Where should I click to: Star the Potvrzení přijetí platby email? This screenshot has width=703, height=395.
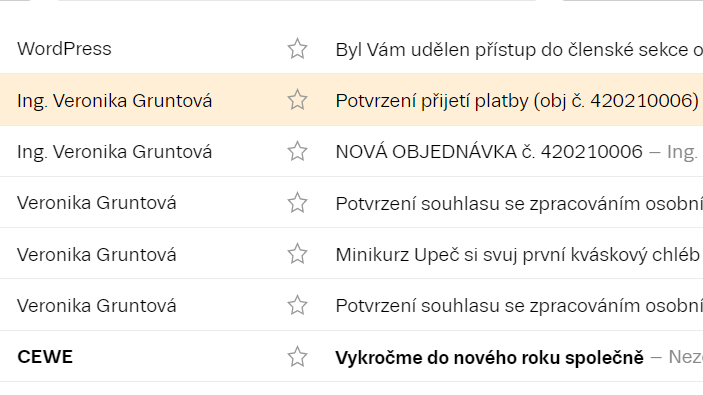tap(297, 100)
